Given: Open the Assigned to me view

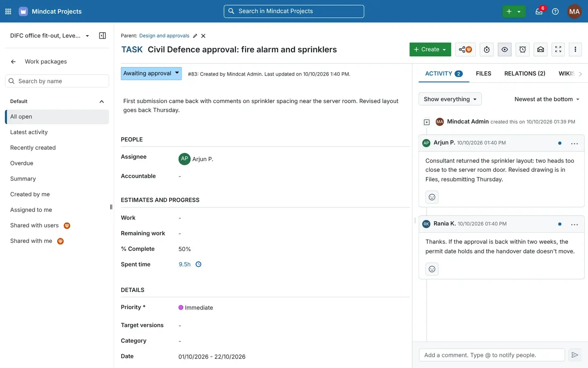Looking at the screenshot, I should point(57,210).
